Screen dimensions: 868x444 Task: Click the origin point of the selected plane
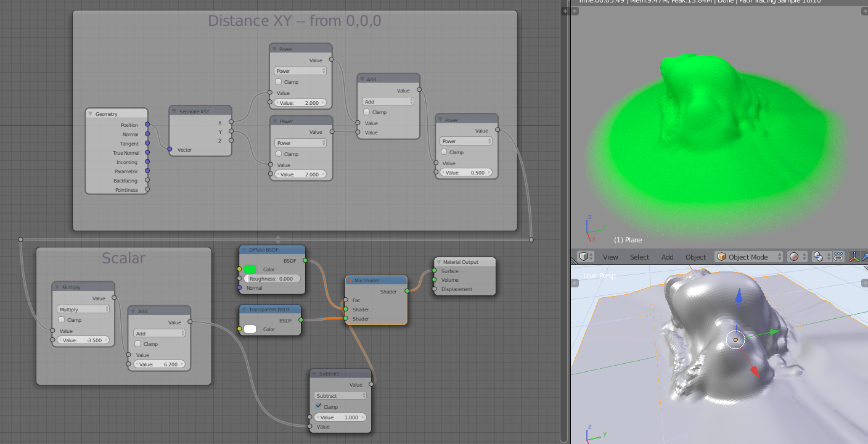(735, 340)
